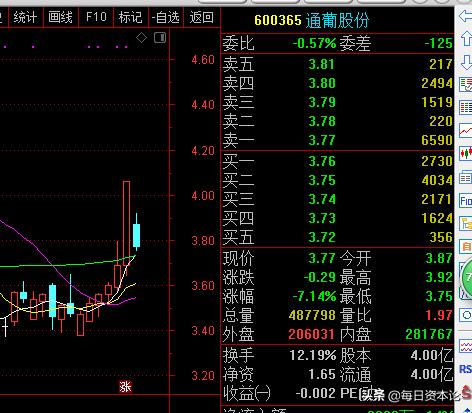
Task: Open the checklist report sidebar icon
Action: pyautogui.click(x=466, y=84)
